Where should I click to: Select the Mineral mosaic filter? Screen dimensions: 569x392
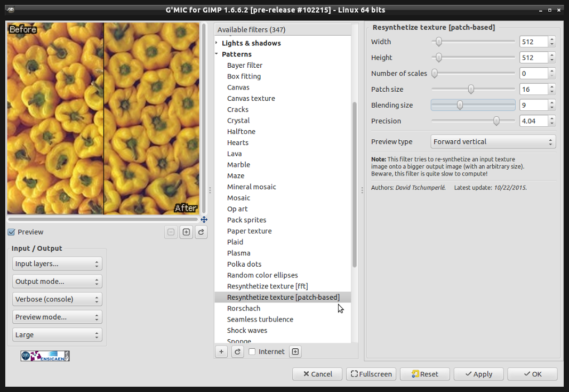(252, 187)
